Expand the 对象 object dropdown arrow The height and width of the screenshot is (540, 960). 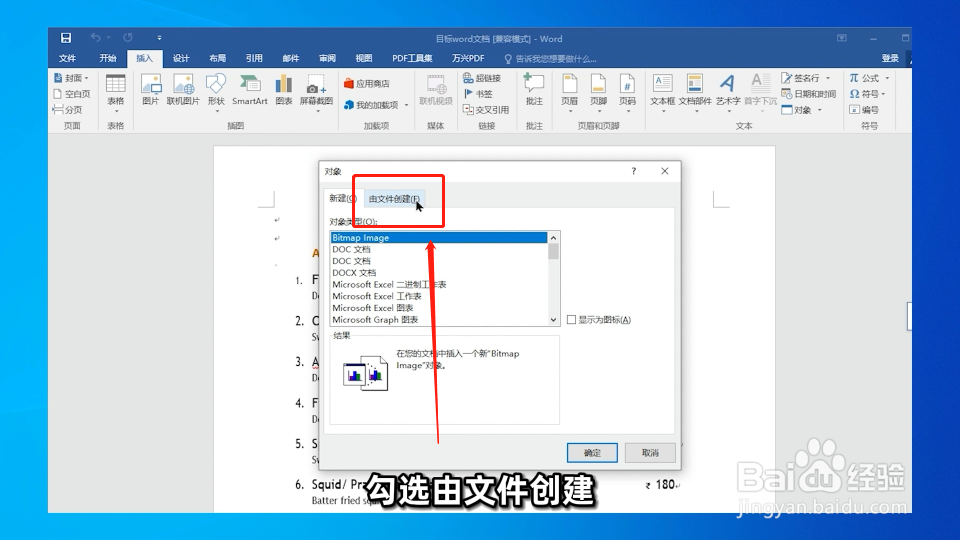click(820, 110)
